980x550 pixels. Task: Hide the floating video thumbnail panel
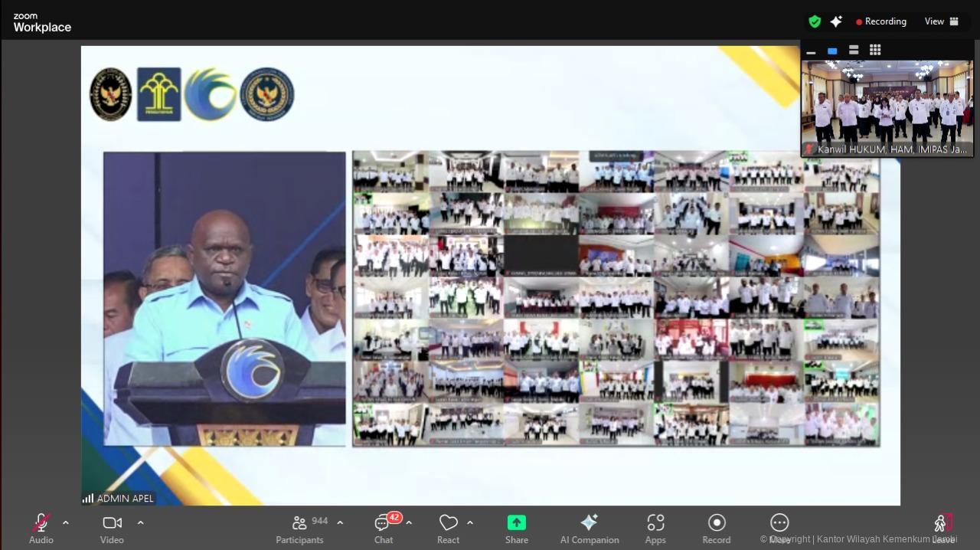[811, 51]
